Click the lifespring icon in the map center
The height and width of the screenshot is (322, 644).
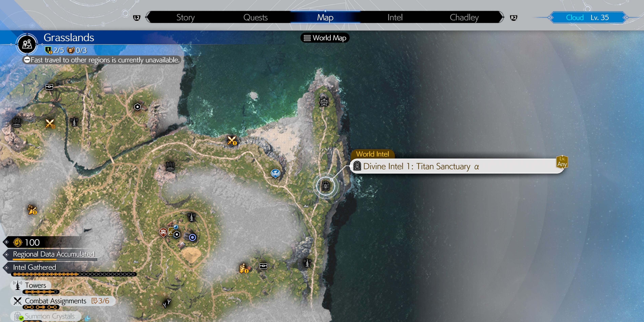(170, 166)
